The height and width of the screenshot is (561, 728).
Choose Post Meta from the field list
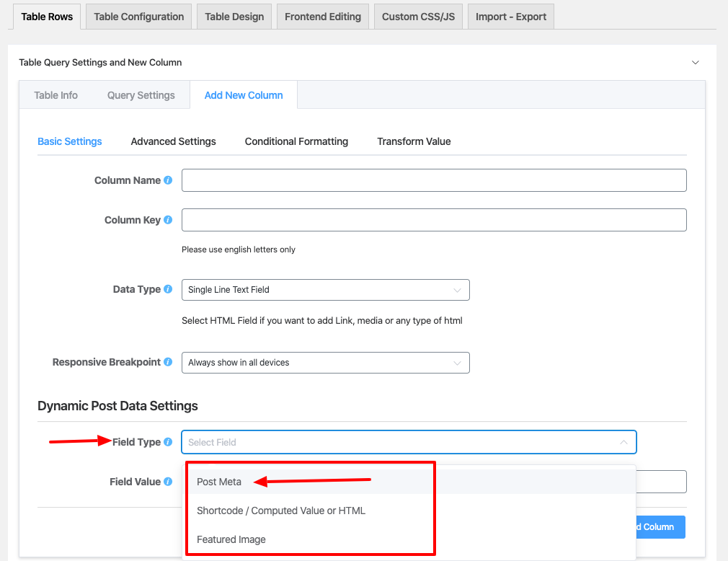(x=219, y=482)
